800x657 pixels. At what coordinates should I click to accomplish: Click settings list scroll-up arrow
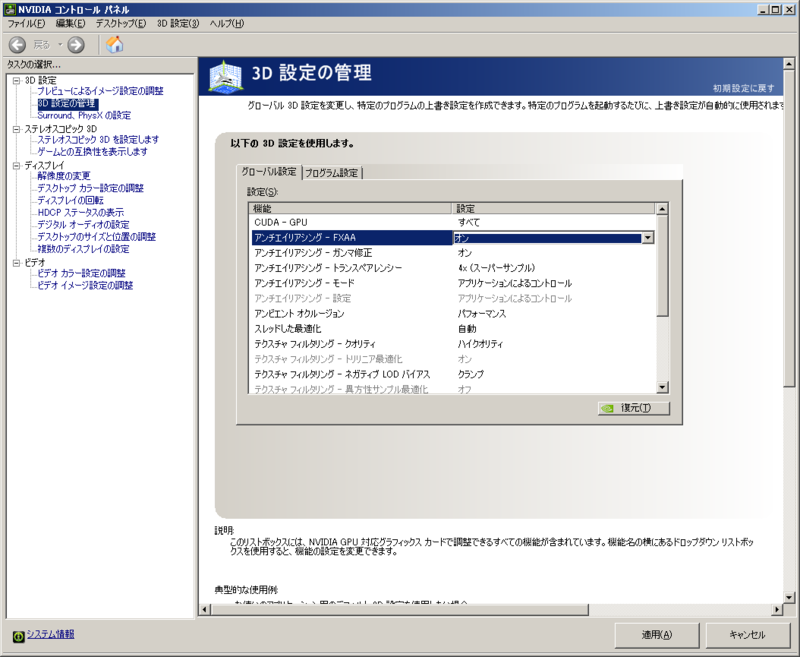click(662, 209)
